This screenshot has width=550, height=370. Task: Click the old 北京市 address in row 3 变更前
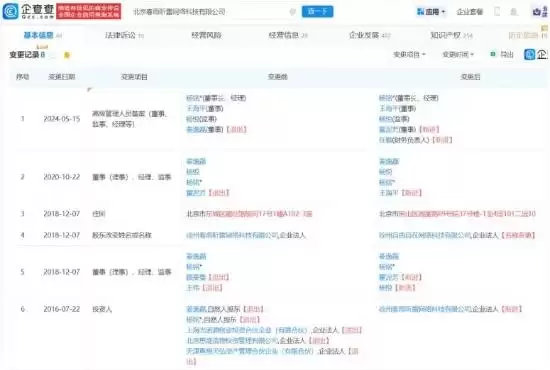249,214
